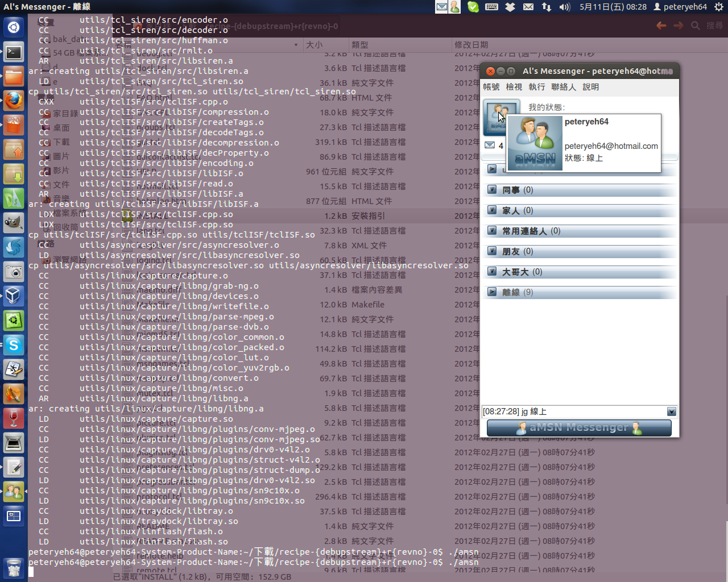Open the Trash at the launcher bottom
The width and height of the screenshot is (728, 582).
[14, 567]
